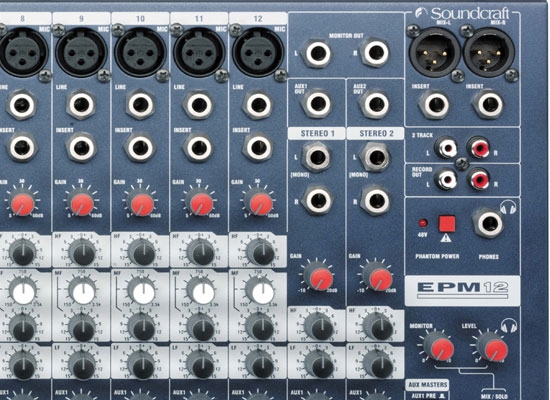This screenshot has height=400, width=550.
Task: Click the channel 11 MIC XLR input
Action: click(x=199, y=53)
